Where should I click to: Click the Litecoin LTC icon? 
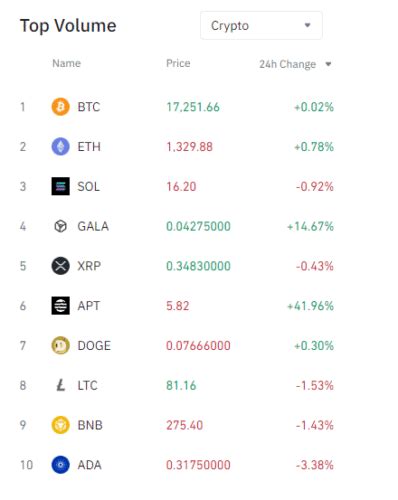click(60, 385)
